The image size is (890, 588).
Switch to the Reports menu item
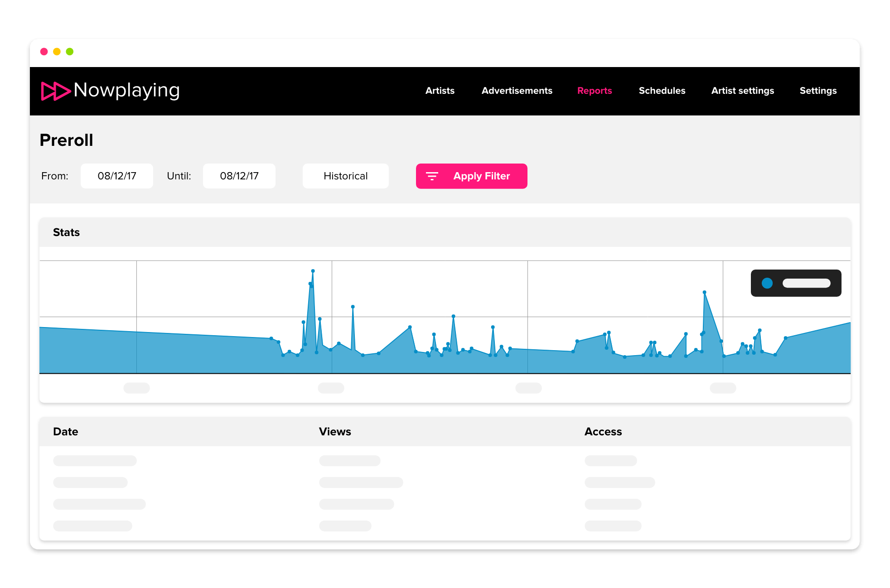[595, 91]
